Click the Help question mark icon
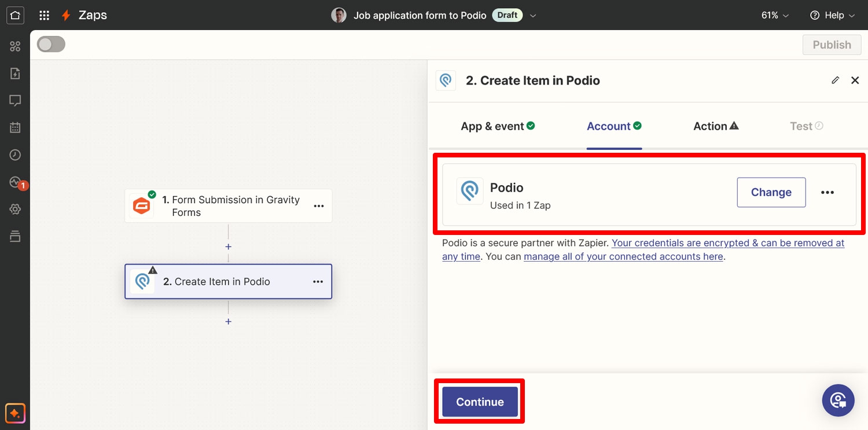The height and width of the screenshot is (430, 868). pos(815,15)
